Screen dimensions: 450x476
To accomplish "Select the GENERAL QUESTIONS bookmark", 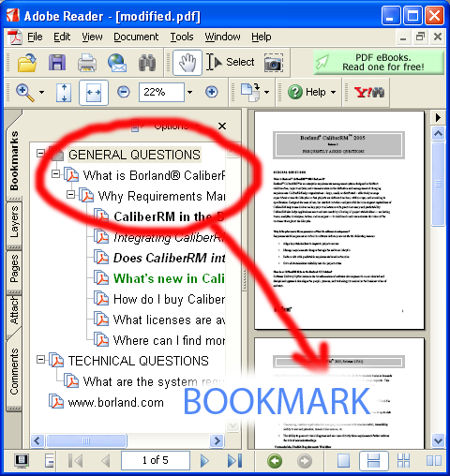I will [134, 155].
